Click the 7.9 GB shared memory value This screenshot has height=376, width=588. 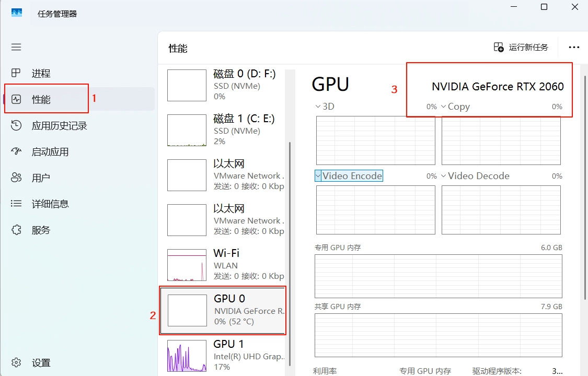[x=551, y=307]
